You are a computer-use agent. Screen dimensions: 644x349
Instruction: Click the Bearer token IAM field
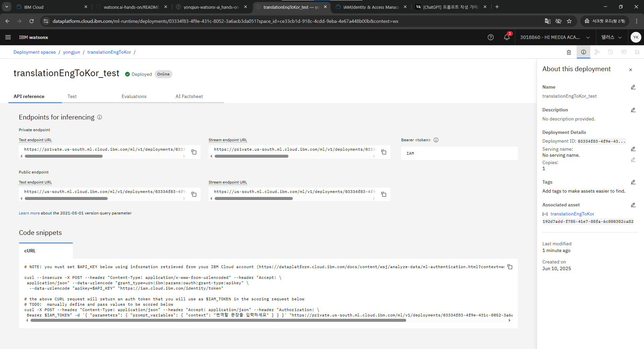click(460, 153)
